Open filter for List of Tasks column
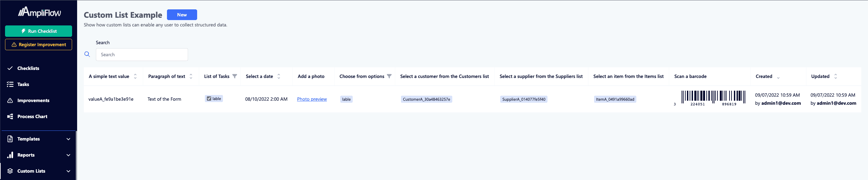The width and height of the screenshot is (868, 180). 235,76
